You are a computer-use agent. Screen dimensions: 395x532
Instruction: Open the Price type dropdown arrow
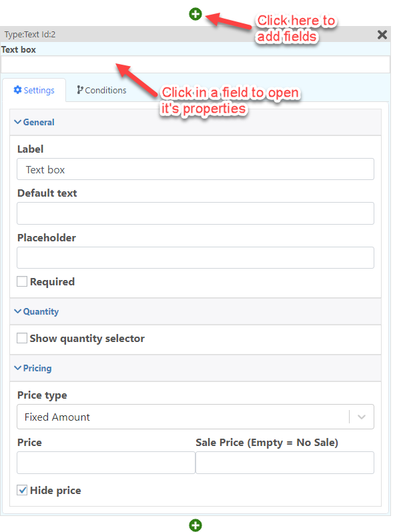tap(362, 417)
